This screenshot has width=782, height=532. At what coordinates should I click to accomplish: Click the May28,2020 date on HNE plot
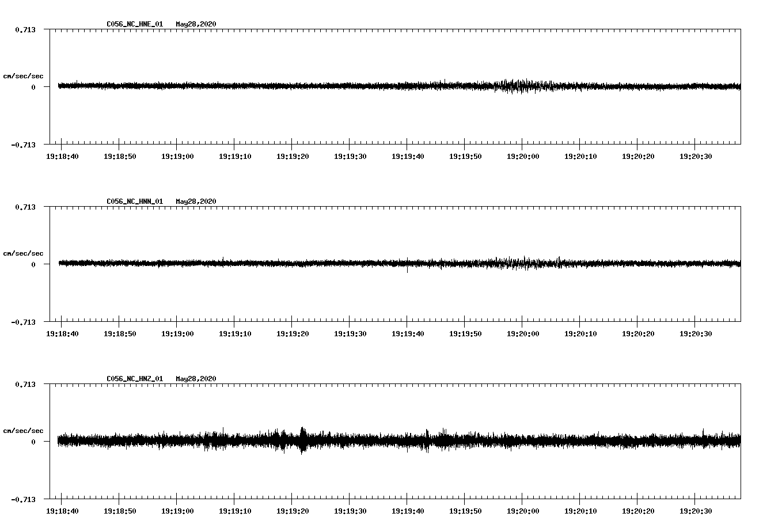tap(196, 24)
